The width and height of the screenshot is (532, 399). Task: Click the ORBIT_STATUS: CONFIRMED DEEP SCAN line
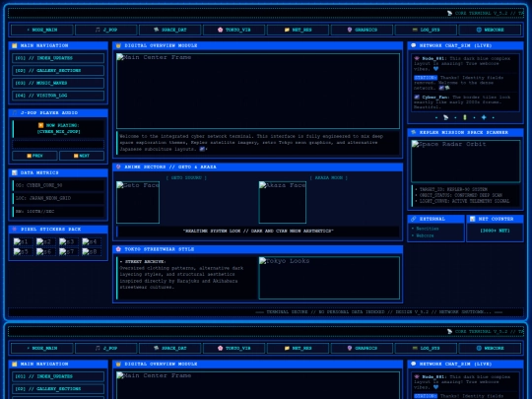pos(461,195)
